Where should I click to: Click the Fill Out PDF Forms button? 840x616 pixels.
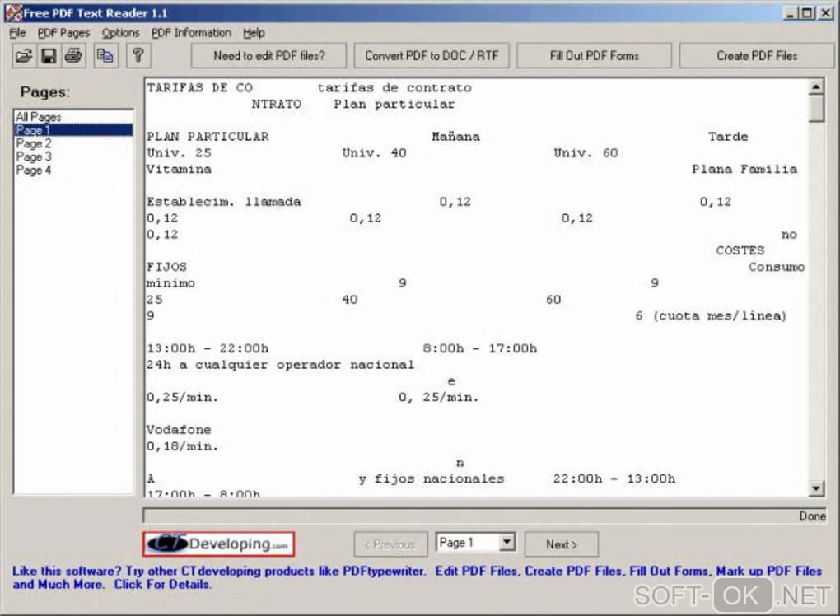point(594,56)
